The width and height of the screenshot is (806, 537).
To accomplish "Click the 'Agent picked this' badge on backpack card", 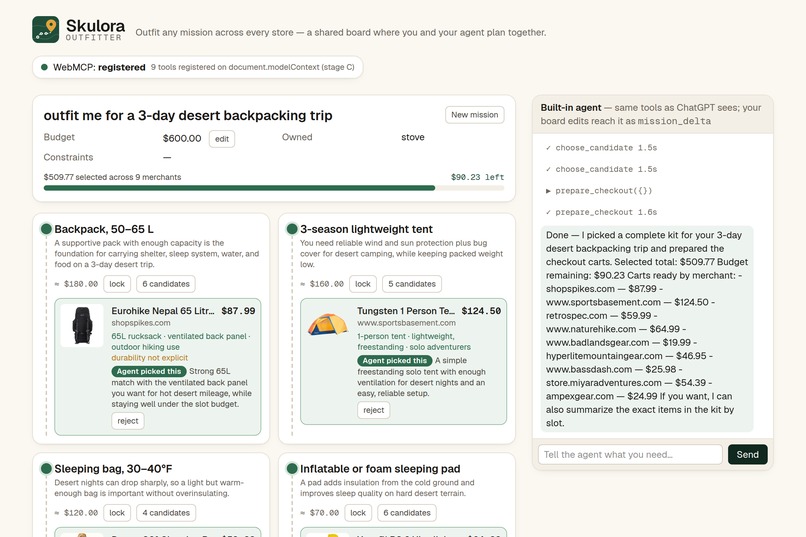I will point(149,371).
